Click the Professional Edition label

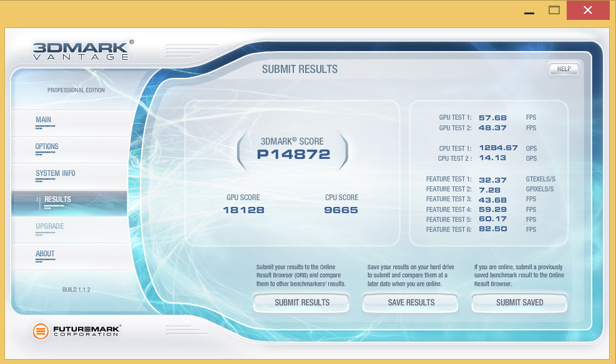76,90
